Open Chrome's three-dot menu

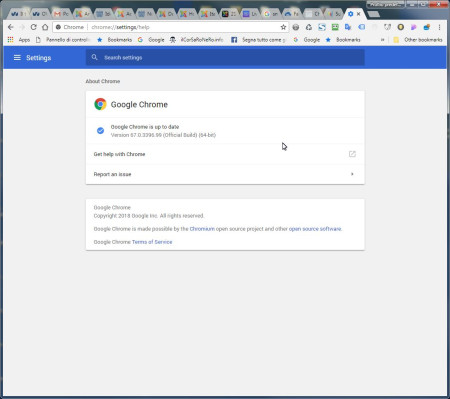[439, 27]
